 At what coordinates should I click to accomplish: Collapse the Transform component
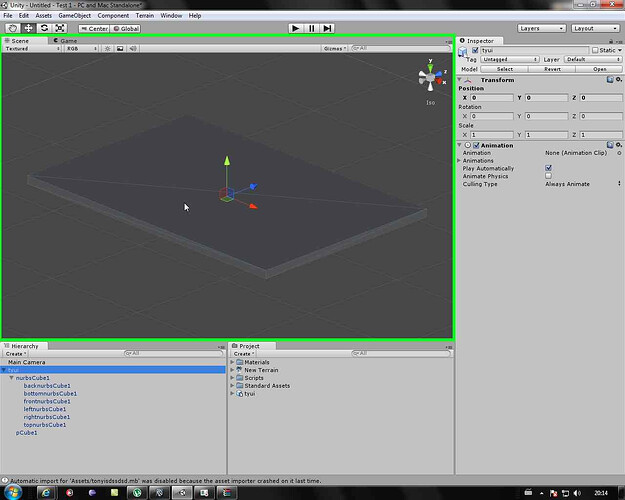click(459, 79)
